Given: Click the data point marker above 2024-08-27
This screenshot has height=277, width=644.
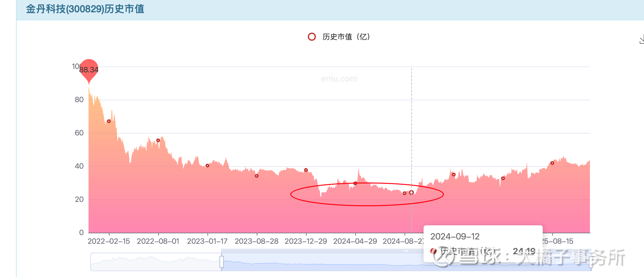Looking at the screenshot, I should tap(405, 193).
